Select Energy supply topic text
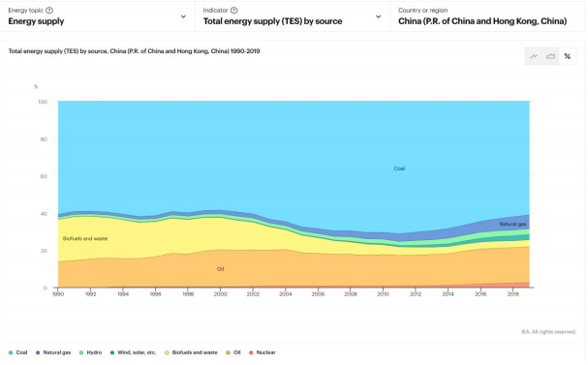 [x=36, y=21]
